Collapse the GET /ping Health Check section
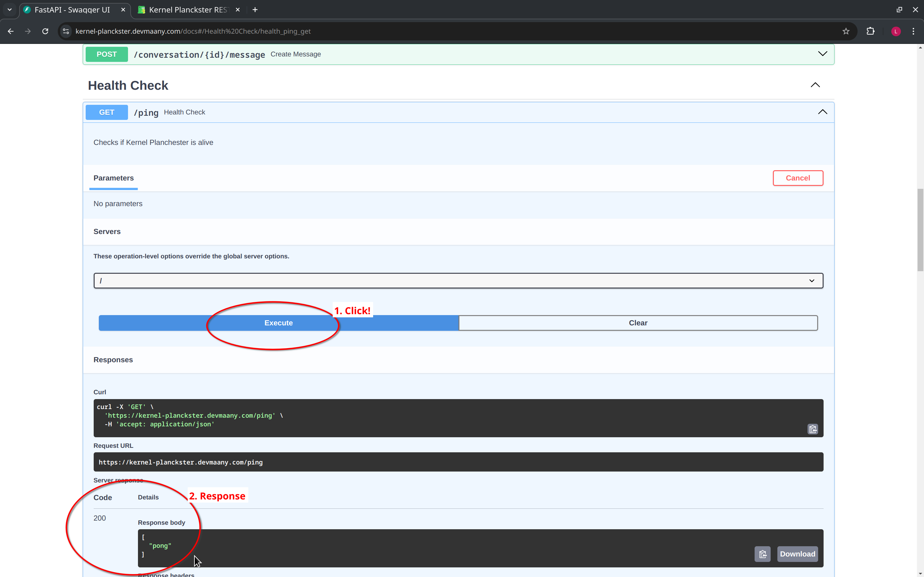924x577 pixels. click(x=823, y=112)
